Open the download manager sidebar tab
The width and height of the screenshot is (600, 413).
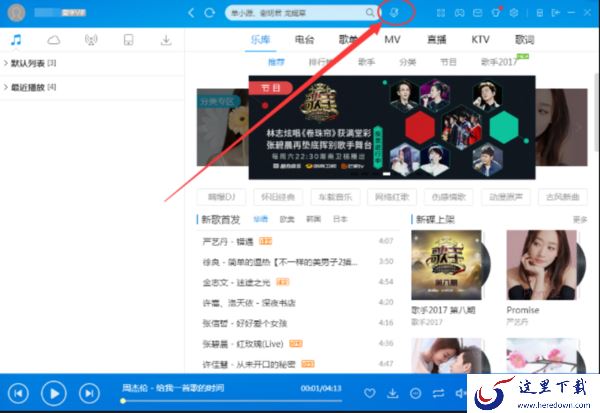(166, 40)
